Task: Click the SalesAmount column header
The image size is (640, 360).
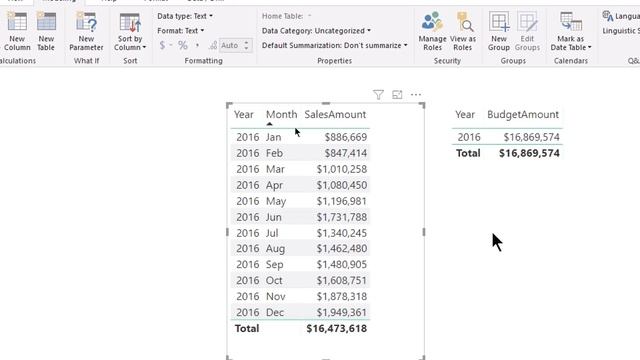Action: (x=335, y=115)
